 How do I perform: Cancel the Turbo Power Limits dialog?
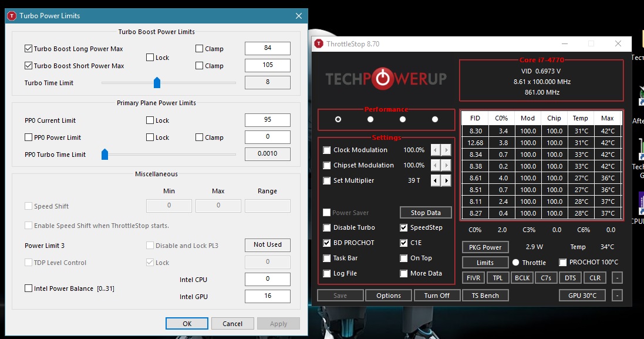[x=232, y=323]
